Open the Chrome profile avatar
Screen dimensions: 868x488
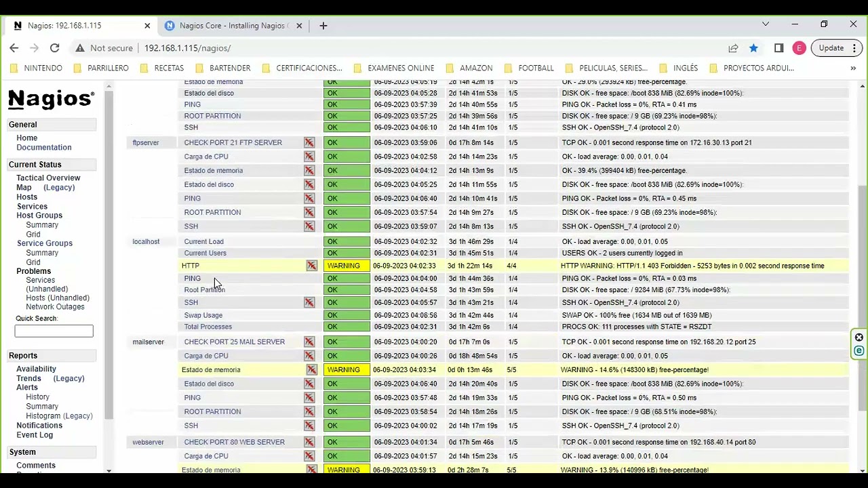(800, 48)
